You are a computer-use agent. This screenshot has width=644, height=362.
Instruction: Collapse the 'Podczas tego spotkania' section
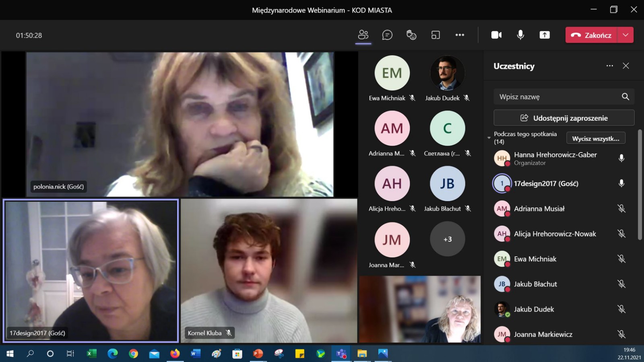(489, 138)
